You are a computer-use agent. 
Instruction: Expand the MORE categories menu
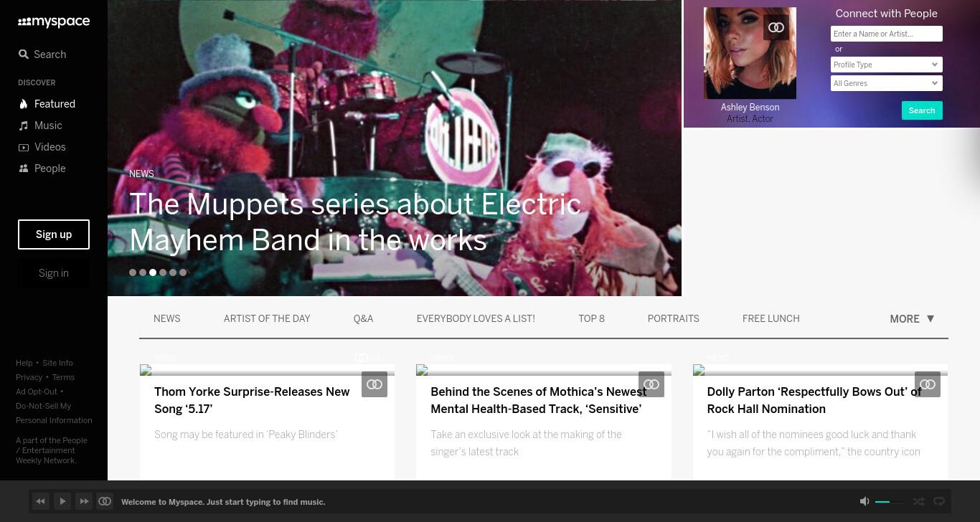[x=912, y=319]
